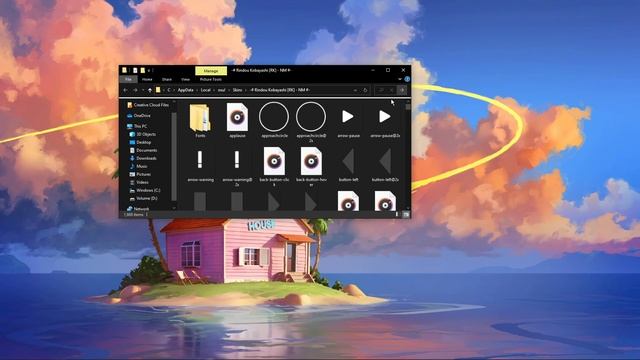Select the arrow-warning image file
Screen dimensions: 640x360
click(x=200, y=165)
